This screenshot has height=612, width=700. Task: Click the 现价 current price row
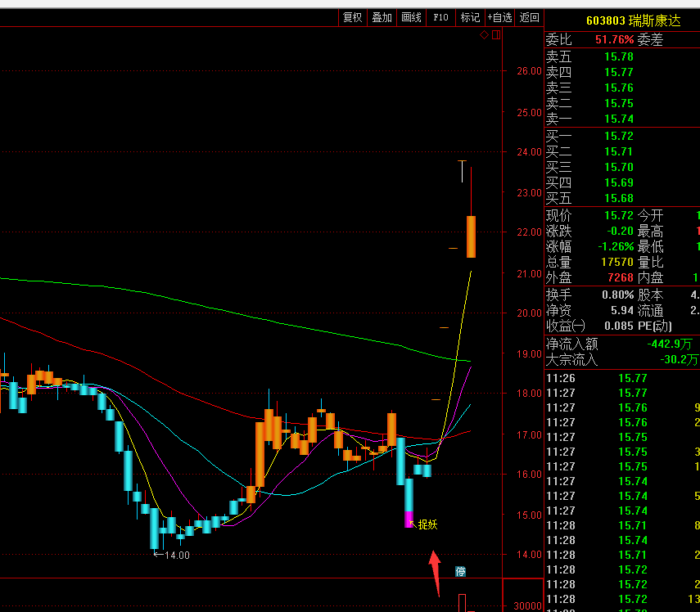pos(622,215)
